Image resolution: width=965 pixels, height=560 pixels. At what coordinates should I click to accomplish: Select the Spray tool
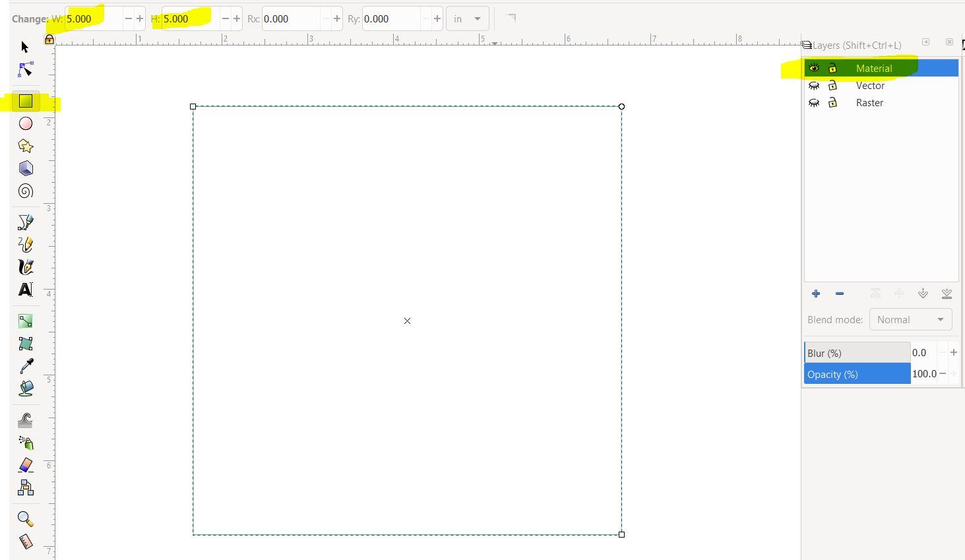click(25, 443)
